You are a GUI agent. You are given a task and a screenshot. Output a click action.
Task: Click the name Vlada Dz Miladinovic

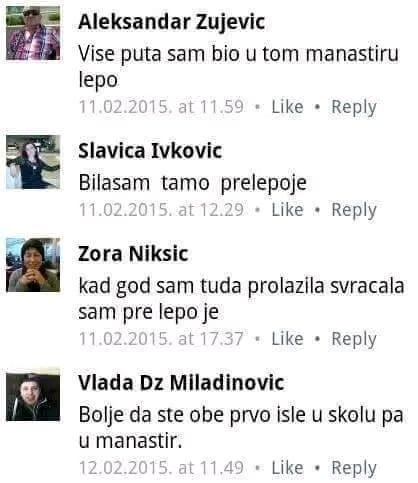point(181,383)
